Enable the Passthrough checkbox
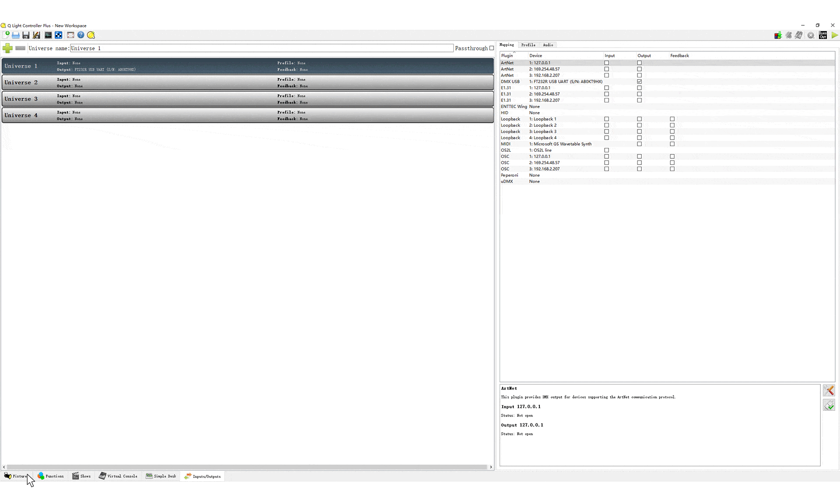Image resolution: width=840 pixels, height=504 pixels. (x=491, y=48)
